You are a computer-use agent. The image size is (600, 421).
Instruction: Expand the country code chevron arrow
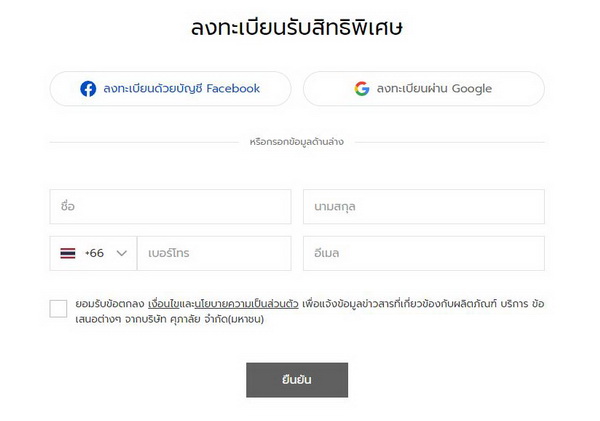(122, 253)
